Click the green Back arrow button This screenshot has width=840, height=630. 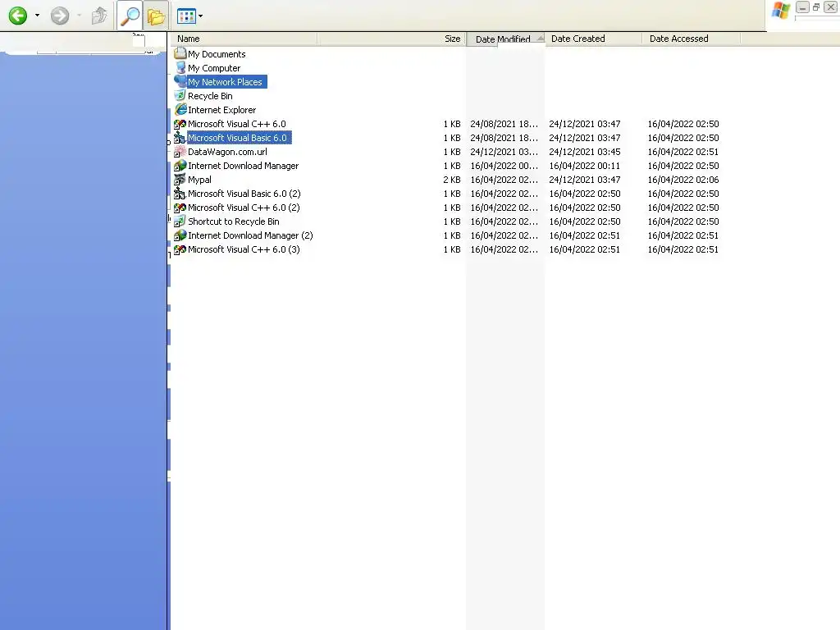[18, 16]
